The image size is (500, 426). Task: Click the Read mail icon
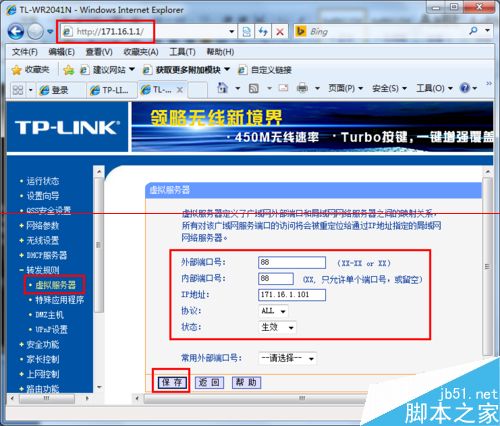283,88
